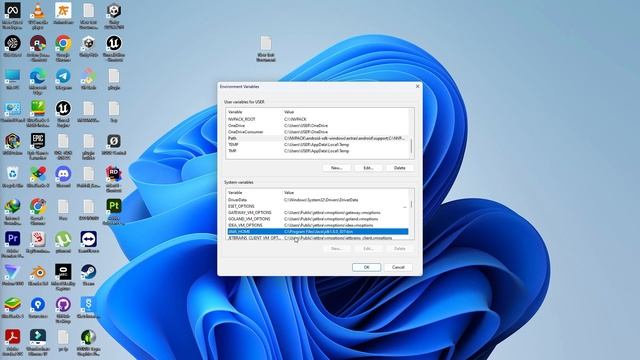
Task: Confirm the dialog with OK
Action: click(x=366, y=267)
